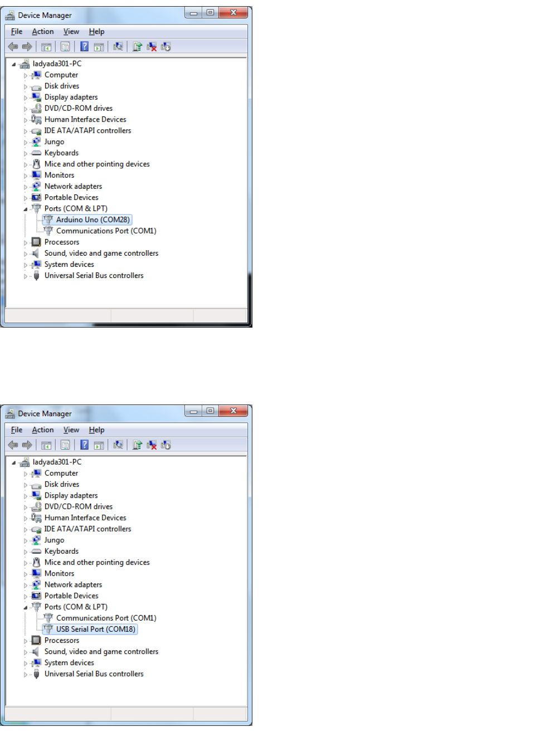The height and width of the screenshot is (756, 555).
Task: Click Update Driver Software icon, USB Serial Port window
Action: (137, 445)
